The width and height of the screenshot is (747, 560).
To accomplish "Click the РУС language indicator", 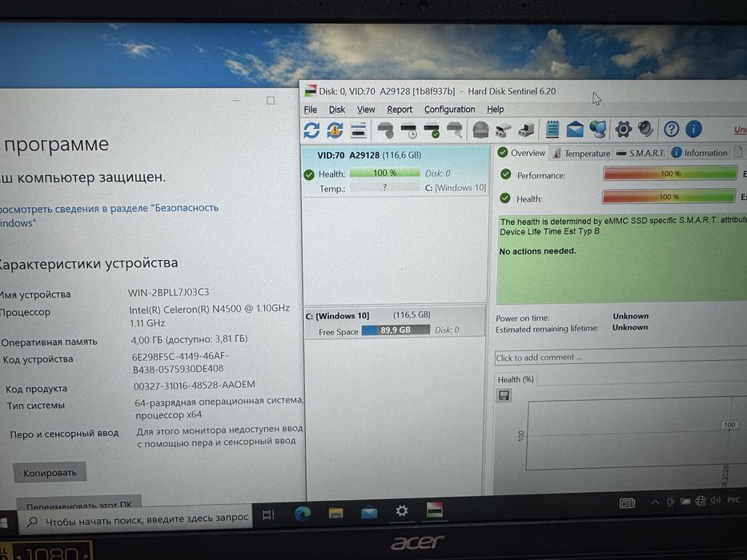I will (x=733, y=499).
